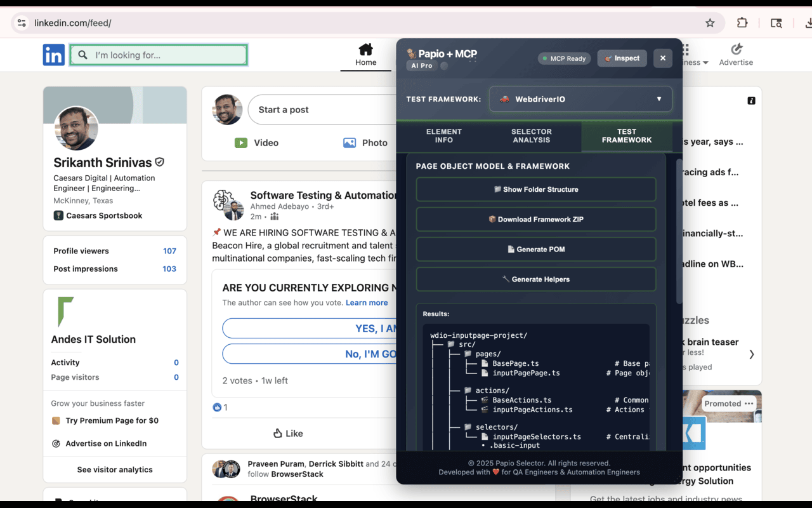The height and width of the screenshot is (508, 812).
Task: Close the Papio panel
Action: pos(662,58)
